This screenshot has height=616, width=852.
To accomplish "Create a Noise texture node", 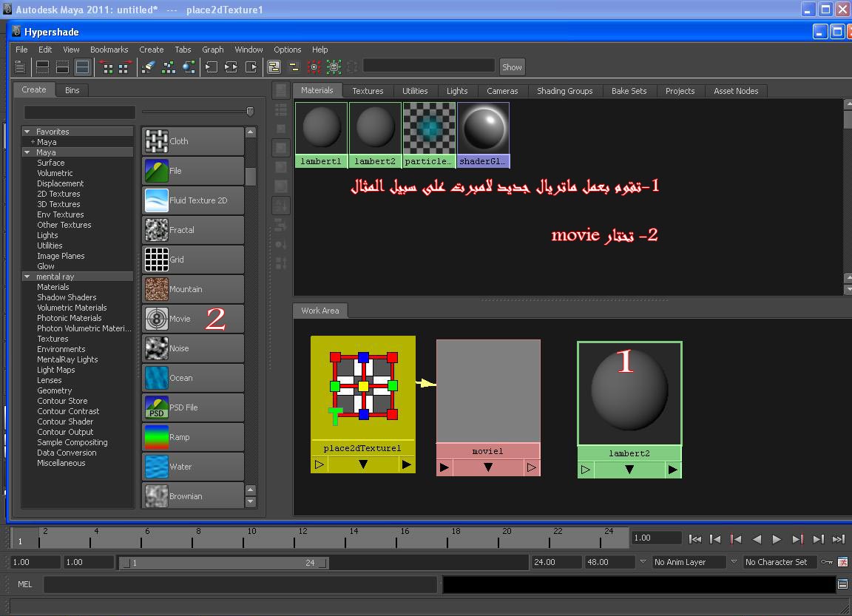I will tap(193, 348).
